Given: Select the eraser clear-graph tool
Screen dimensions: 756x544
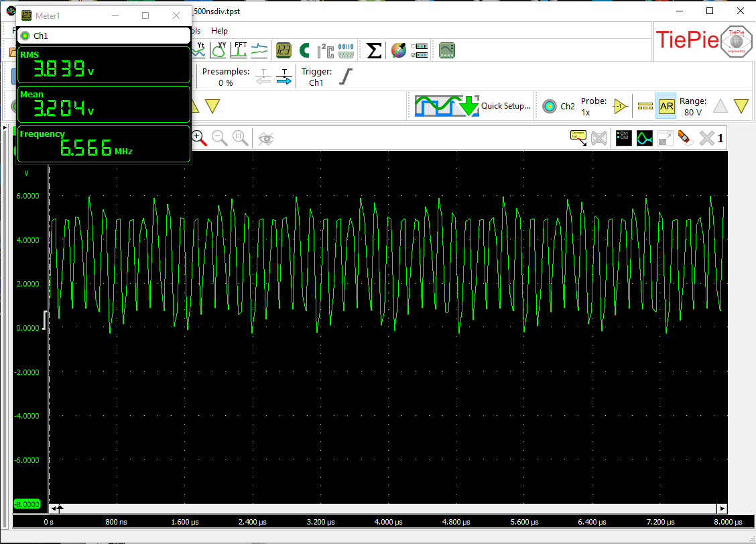Looking at the screenshot, I should [685, 139].
